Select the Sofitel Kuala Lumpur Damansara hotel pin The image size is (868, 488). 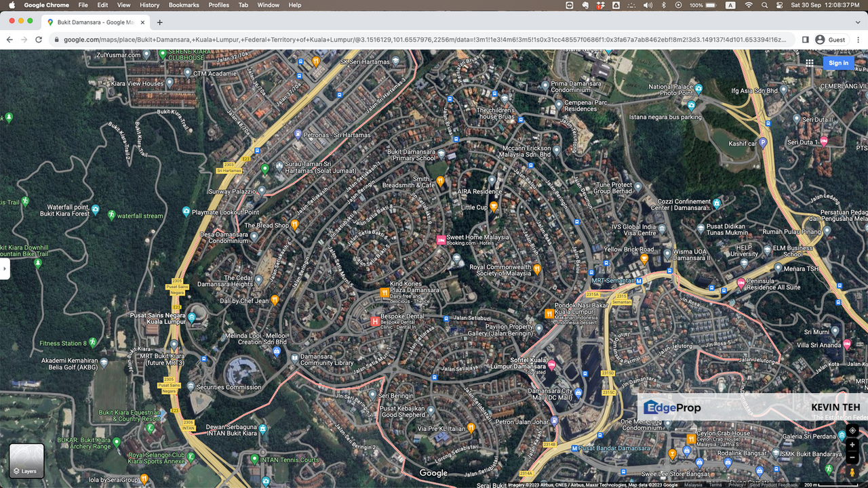click(x=551, y=365)
